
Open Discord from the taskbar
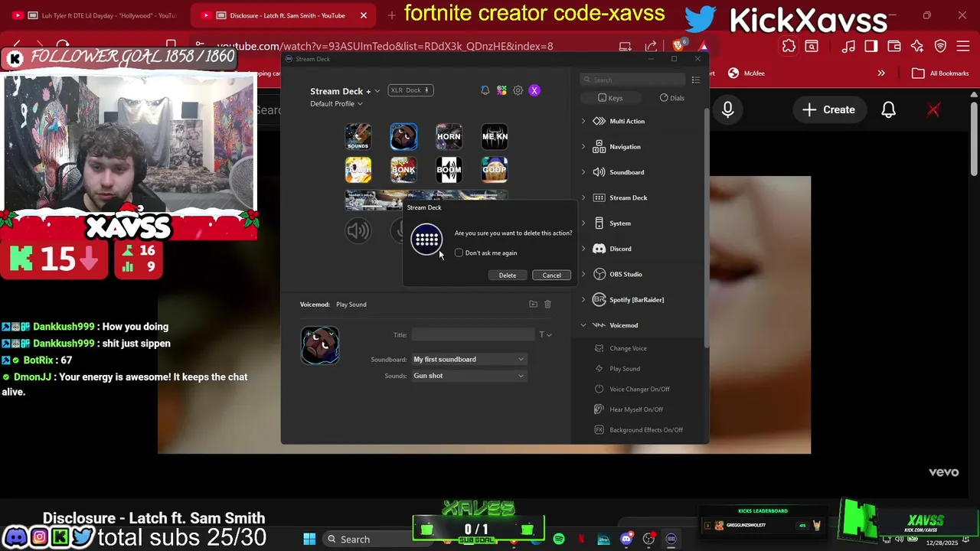point(626,540)
